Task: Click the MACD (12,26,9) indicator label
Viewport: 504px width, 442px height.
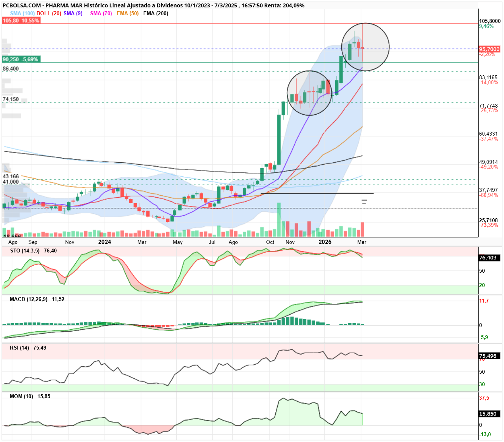Action: point(29,299)
